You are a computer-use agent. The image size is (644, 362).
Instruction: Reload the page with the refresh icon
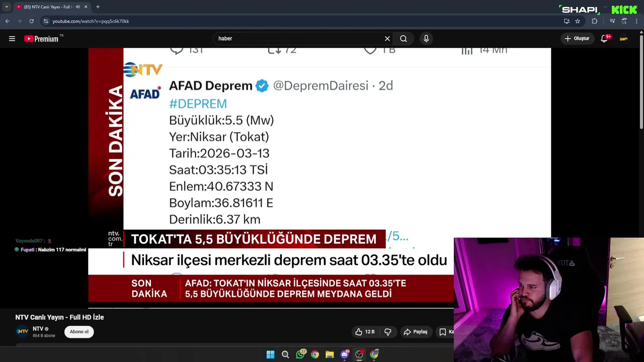click(31, 21)
